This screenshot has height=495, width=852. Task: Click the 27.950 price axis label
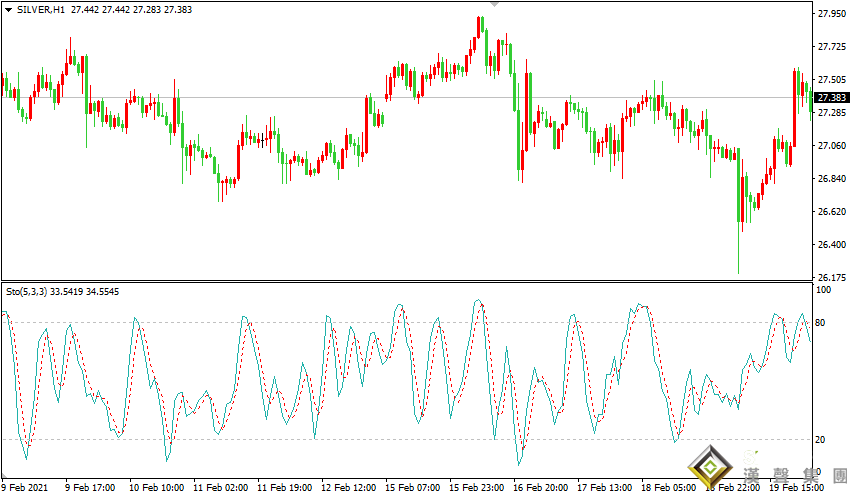[x=832, y=14]
